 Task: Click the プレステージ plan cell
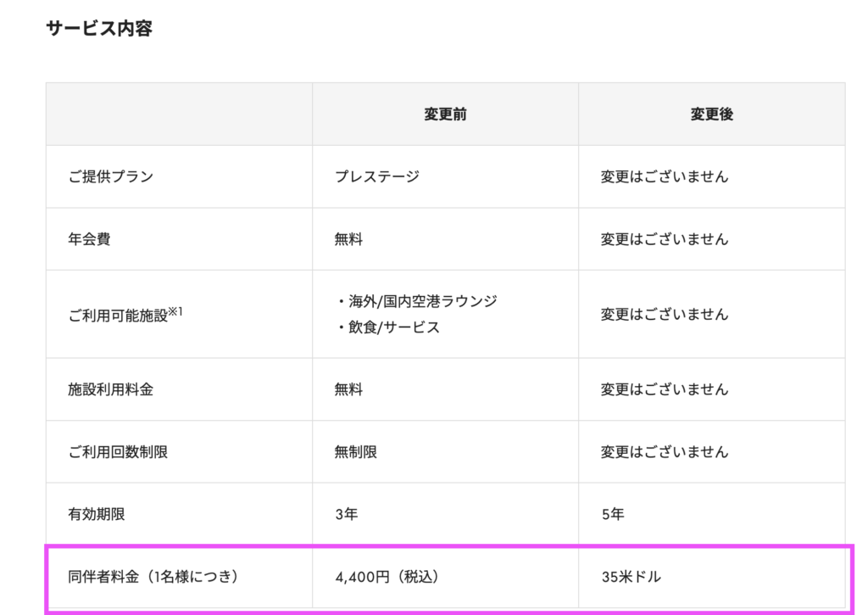(x=376, y=176)
